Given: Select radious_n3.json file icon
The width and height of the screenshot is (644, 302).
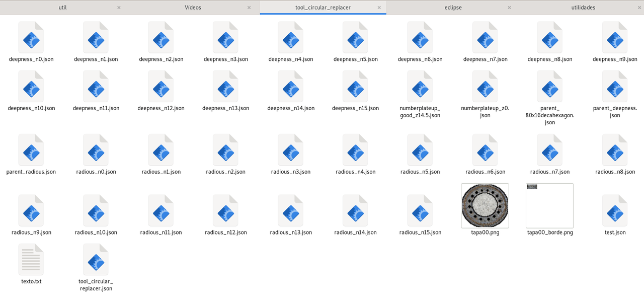Looking at the screenshot, I should (x=291, y=149).
